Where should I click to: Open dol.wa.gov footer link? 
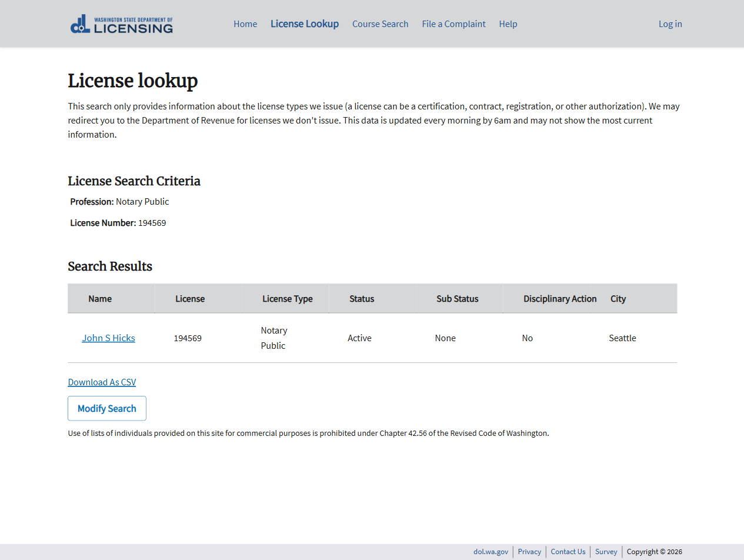click(x=491, y=552)
